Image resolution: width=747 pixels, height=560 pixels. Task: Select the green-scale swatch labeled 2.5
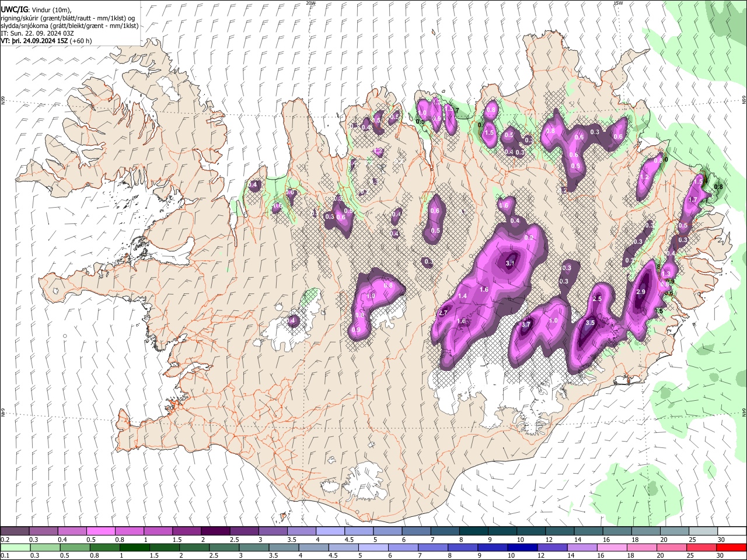point(224,547)
